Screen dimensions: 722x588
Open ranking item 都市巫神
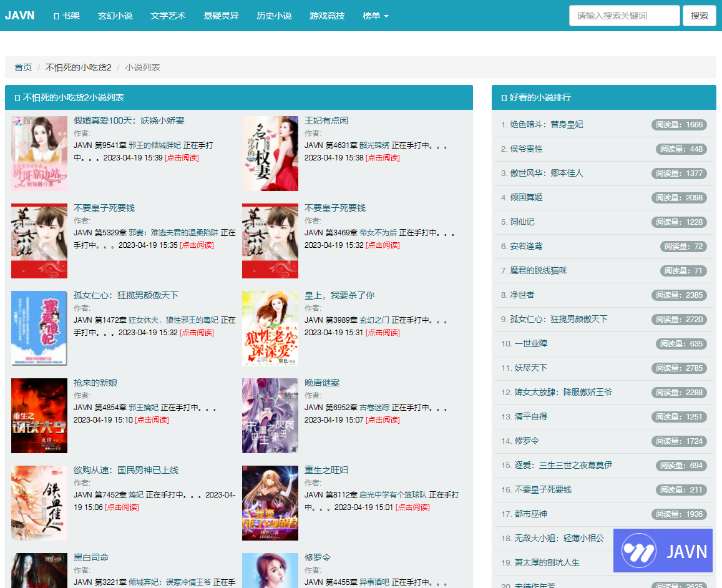click(x=531, y=514)
